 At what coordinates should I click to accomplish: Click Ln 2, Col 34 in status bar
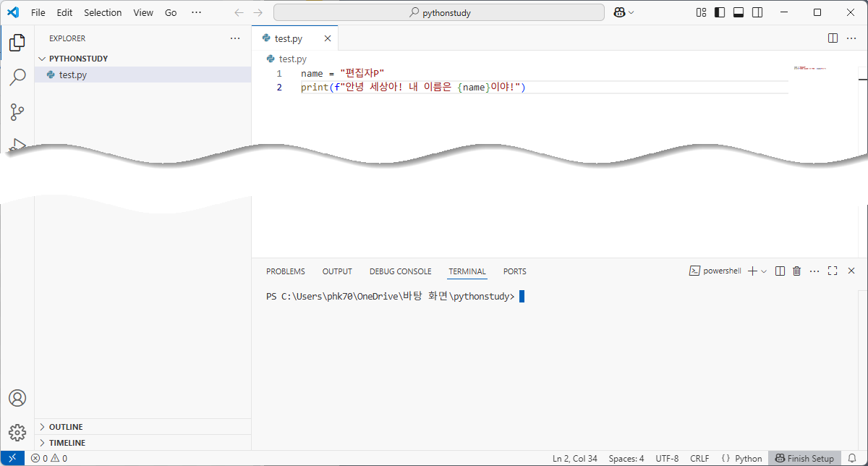pos(575,458)
